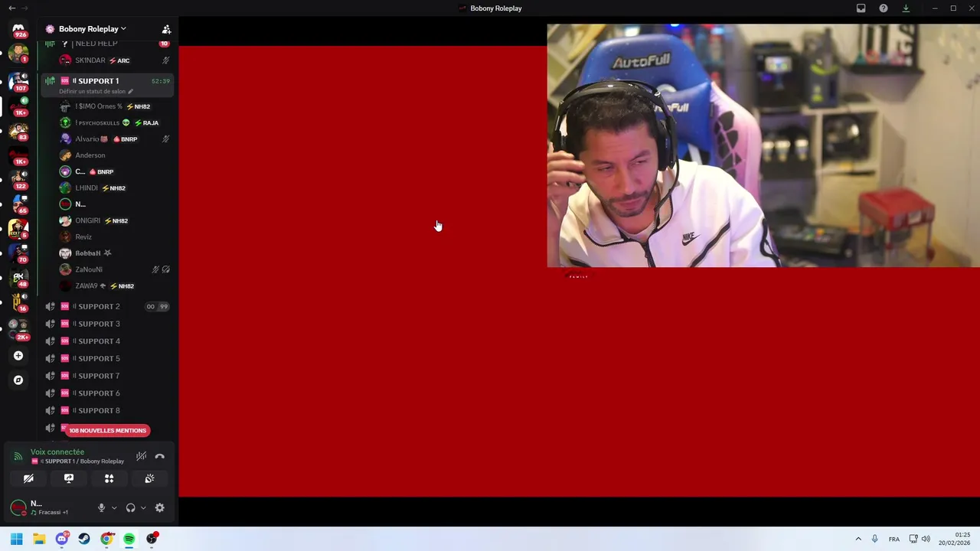
Task: Select the SUPPORT 1 voice channel
Action: tap(106, 85)
